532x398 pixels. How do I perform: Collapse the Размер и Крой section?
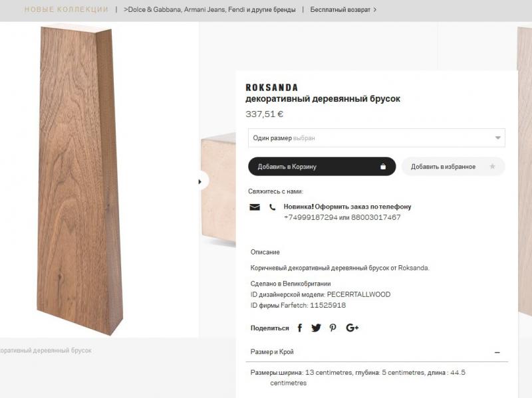[x=497, y=352]
